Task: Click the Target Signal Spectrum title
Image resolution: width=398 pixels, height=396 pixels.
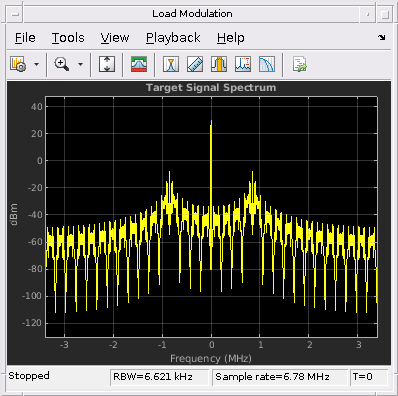Action: point(211,88)
